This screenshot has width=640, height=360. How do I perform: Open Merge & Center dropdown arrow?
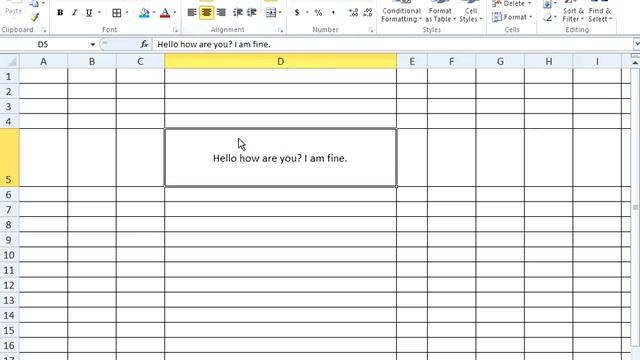click(x=280, y=13)
